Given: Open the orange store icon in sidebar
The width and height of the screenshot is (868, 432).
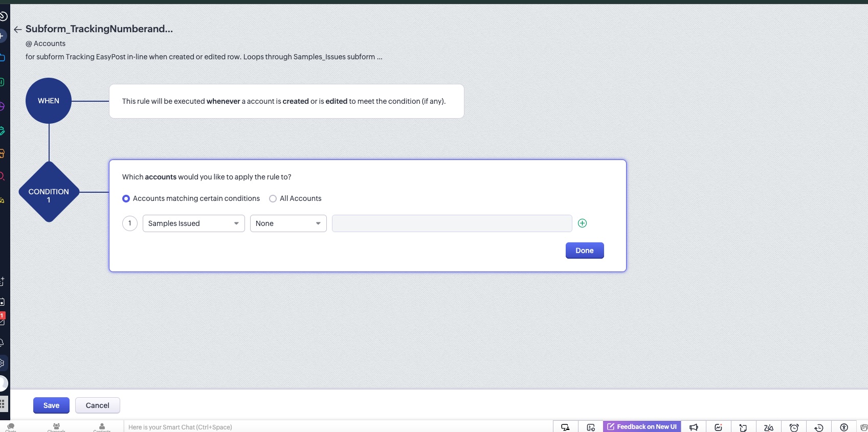Looking at the screenshot, I should (x=2, y=153).
